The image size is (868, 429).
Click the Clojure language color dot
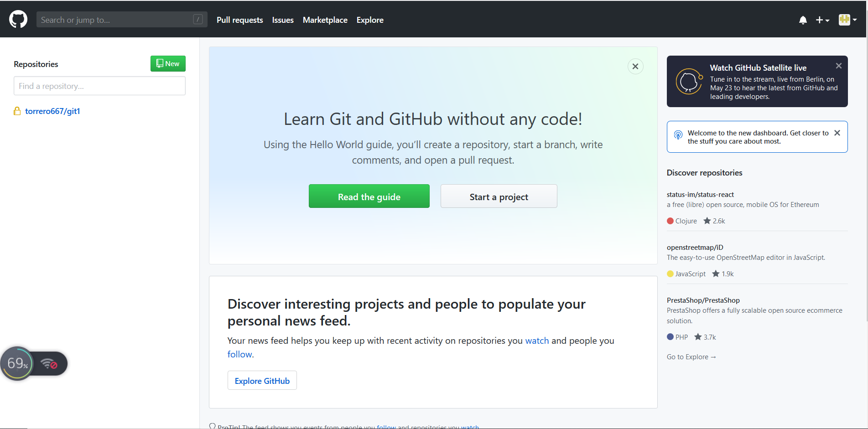point(670,221)
